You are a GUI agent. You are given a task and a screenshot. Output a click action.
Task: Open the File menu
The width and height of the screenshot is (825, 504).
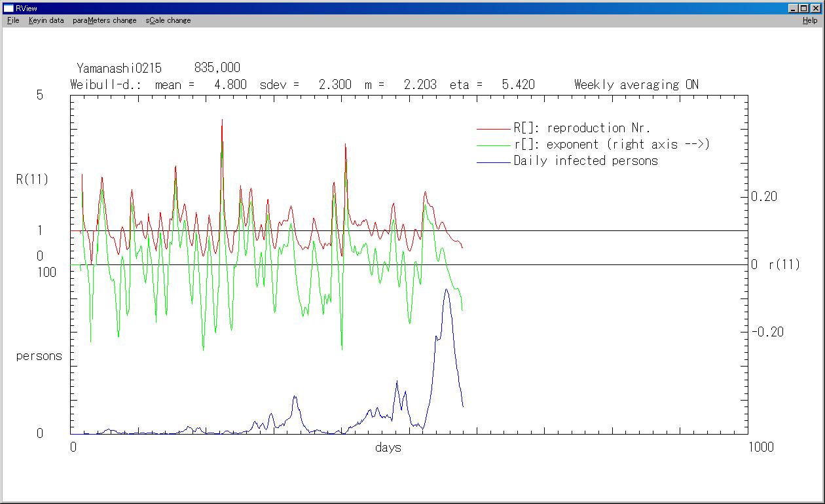click(13, 20)
